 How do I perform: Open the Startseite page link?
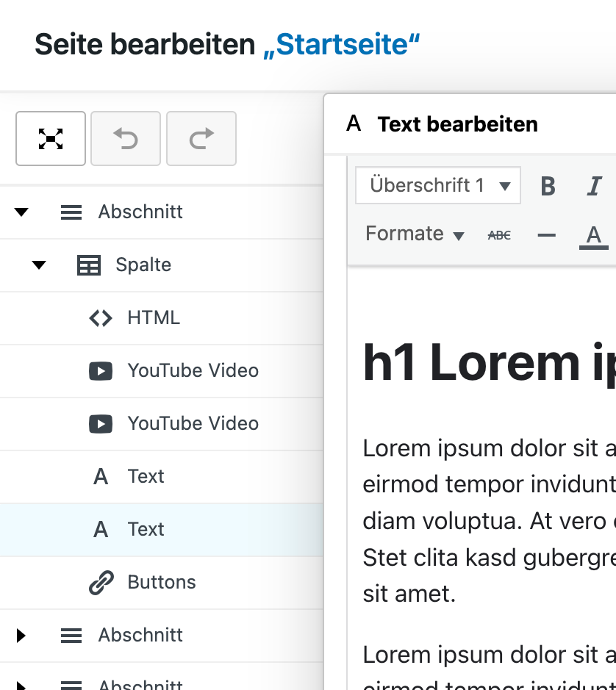(342, 45)
